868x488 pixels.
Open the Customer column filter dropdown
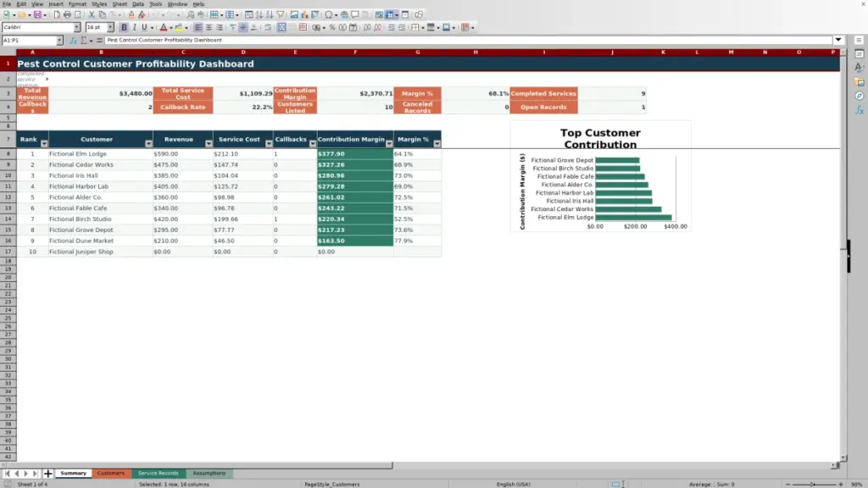(x=148, y=143)
